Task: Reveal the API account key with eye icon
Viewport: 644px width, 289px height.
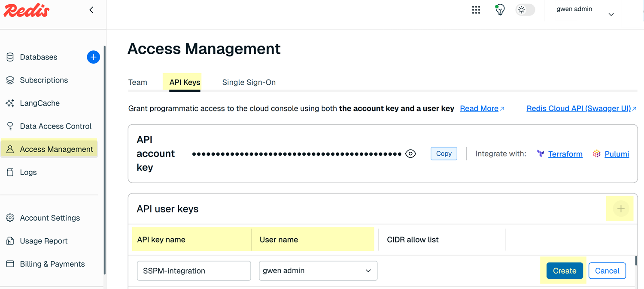Action: 410,154
